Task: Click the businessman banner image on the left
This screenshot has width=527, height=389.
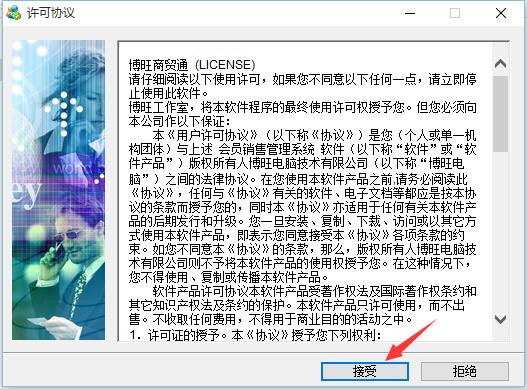Action: click(58, 190)
